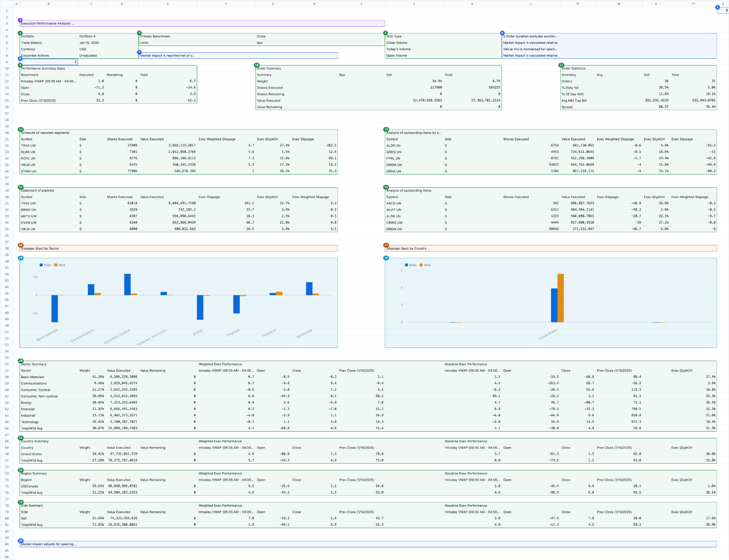Select the "CVXN UW" symbol cell
729x560 pixels.
point(49,223)
